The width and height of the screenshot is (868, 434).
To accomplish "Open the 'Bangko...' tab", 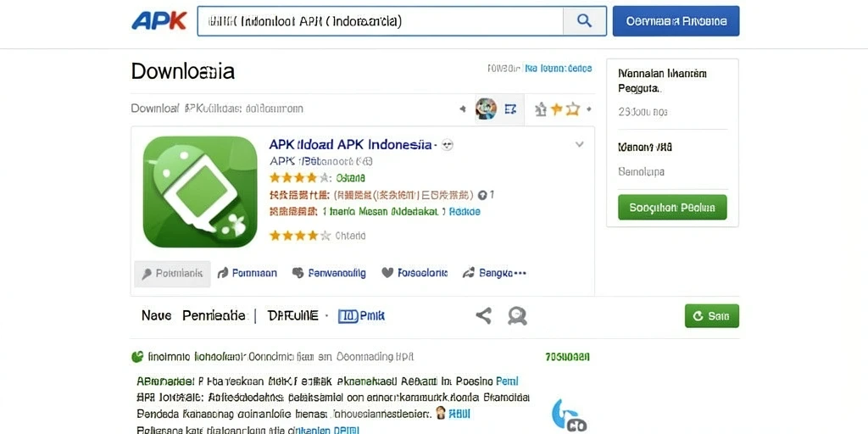I will point(494,273).
